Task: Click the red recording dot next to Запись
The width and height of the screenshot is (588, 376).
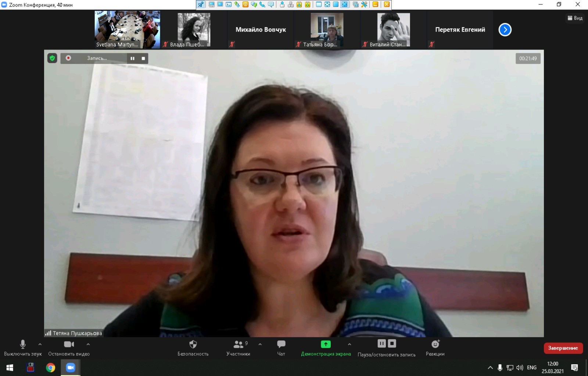Action: click(x=68, y=58)
